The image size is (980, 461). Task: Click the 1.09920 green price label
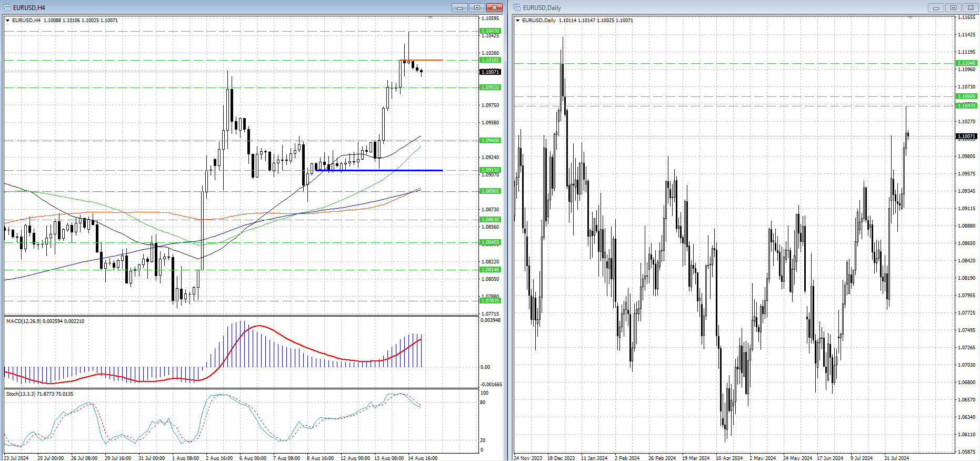[490, 87]
